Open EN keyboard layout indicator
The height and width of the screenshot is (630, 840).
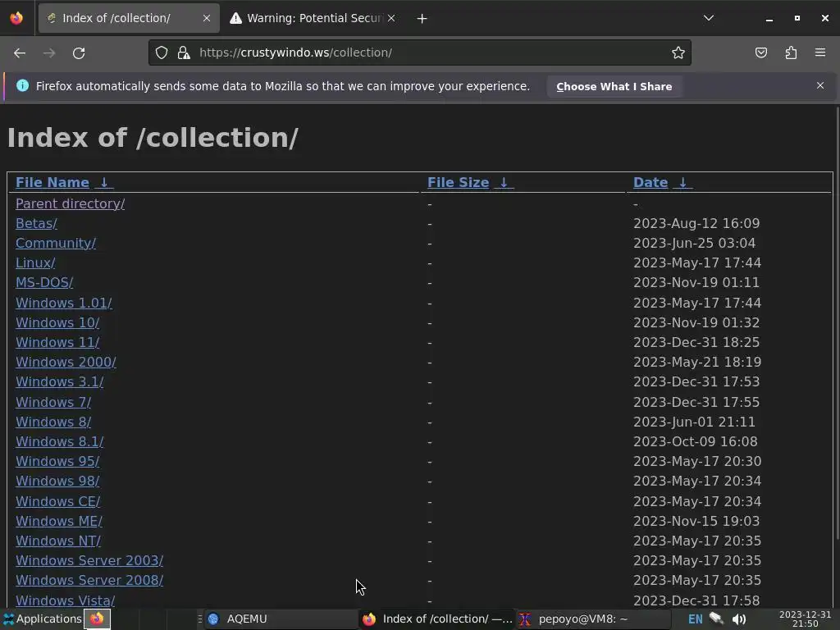(696, 619)
